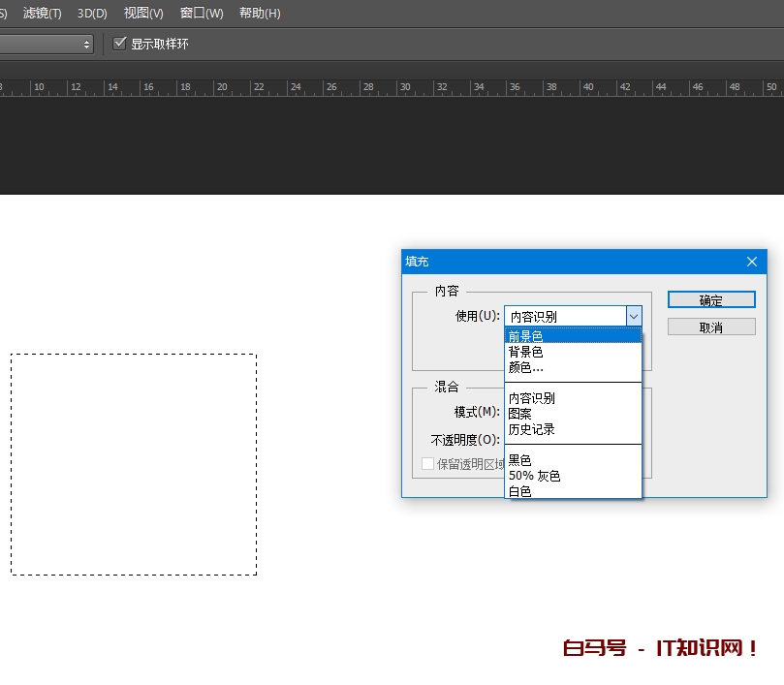Viewport: 784px width, 685px height.
Task: Select 黑色 as the fill content
Action: 520,460
